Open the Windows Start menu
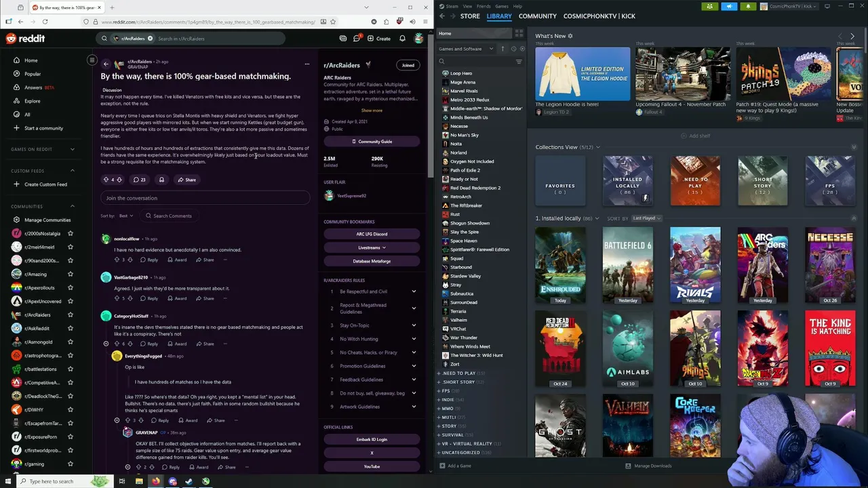Image resolution: width=868 pixels, height=488 pixels. (7, 481)
